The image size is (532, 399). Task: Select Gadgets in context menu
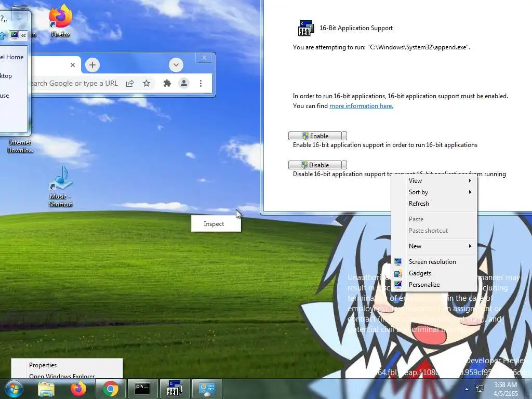click(434, 273)
